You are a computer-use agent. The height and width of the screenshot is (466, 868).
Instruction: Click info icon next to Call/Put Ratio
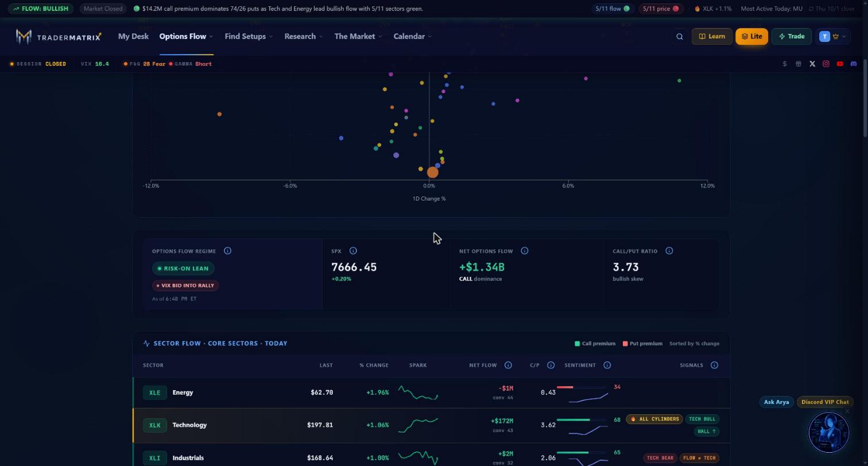click(669, 251)
